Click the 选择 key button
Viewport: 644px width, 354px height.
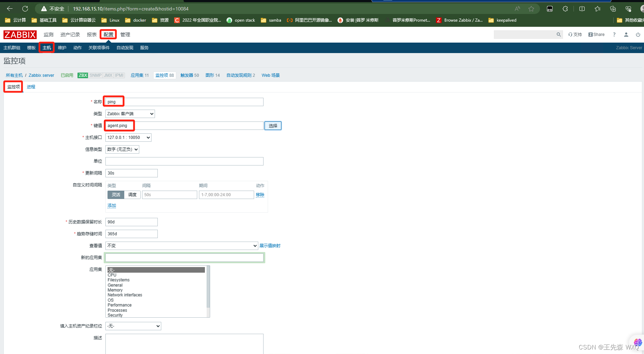273,126
